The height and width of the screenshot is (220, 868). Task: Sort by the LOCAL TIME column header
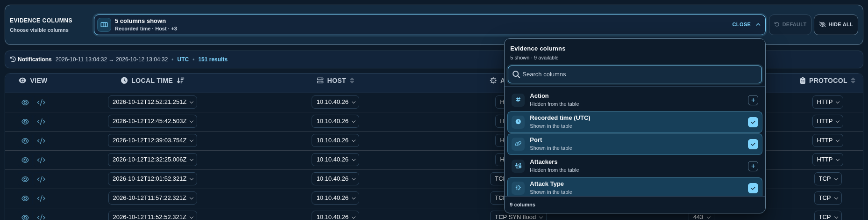click(152, 81)
